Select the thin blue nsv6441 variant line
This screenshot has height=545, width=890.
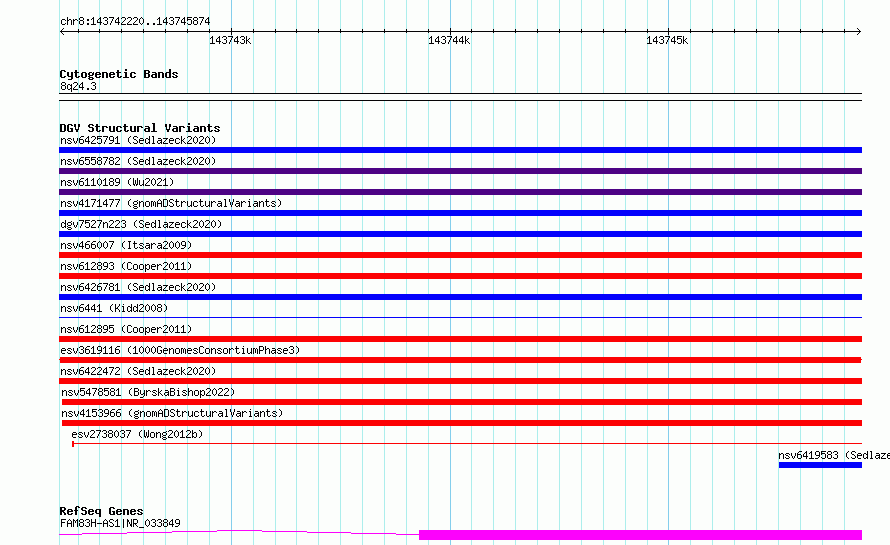tap(460, 317)
